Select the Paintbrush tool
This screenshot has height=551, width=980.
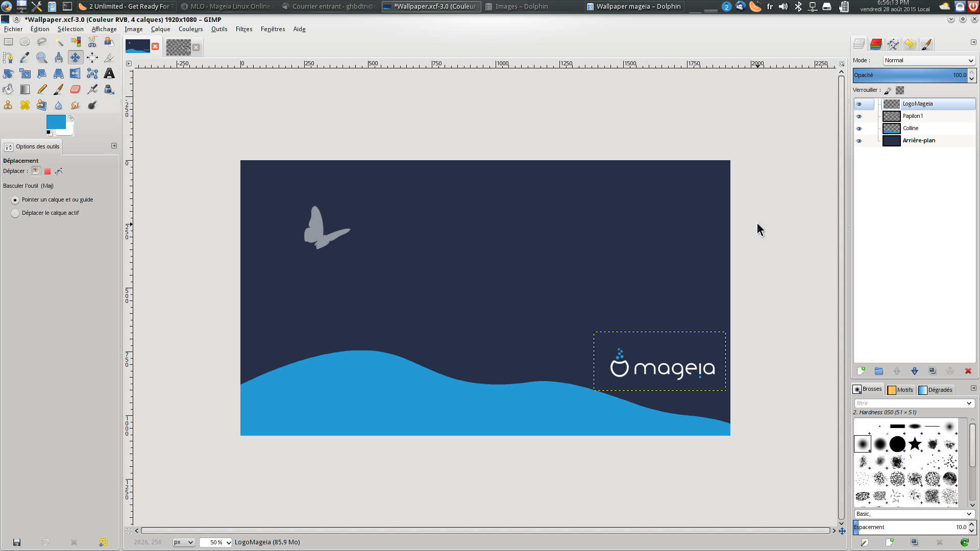59,89
